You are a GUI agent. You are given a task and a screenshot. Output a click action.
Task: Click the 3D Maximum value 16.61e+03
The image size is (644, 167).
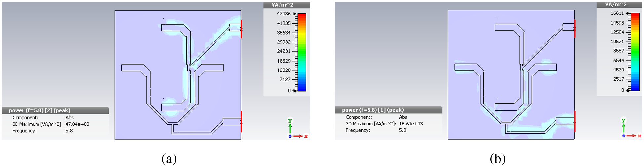pyautogui.click(x=411, y=124)
